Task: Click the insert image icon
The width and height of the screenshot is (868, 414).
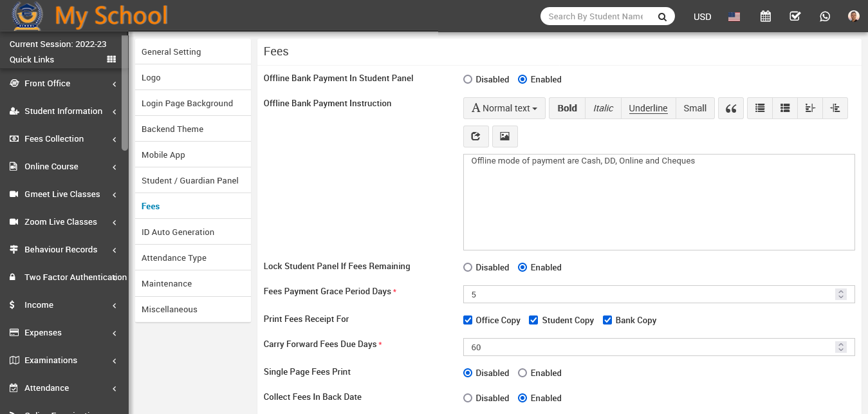Action: coord(504,136)
